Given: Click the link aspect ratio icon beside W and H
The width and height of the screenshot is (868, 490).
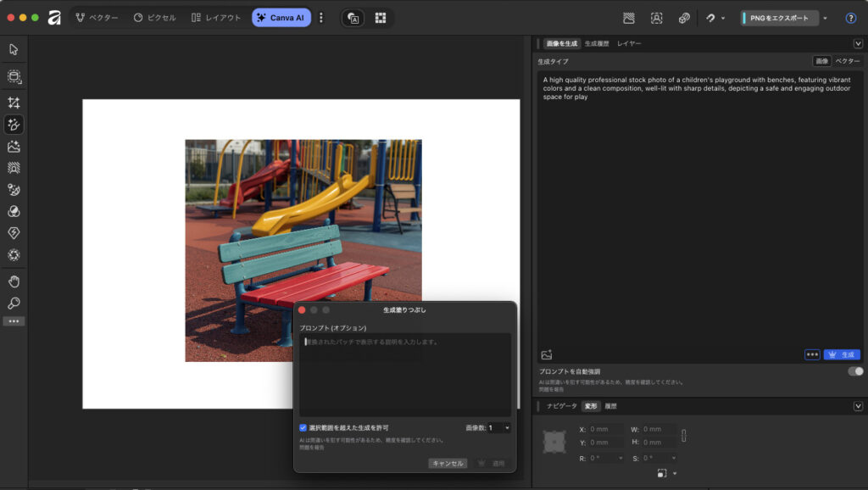Looking at the screenshot, I should click(684, 436).
